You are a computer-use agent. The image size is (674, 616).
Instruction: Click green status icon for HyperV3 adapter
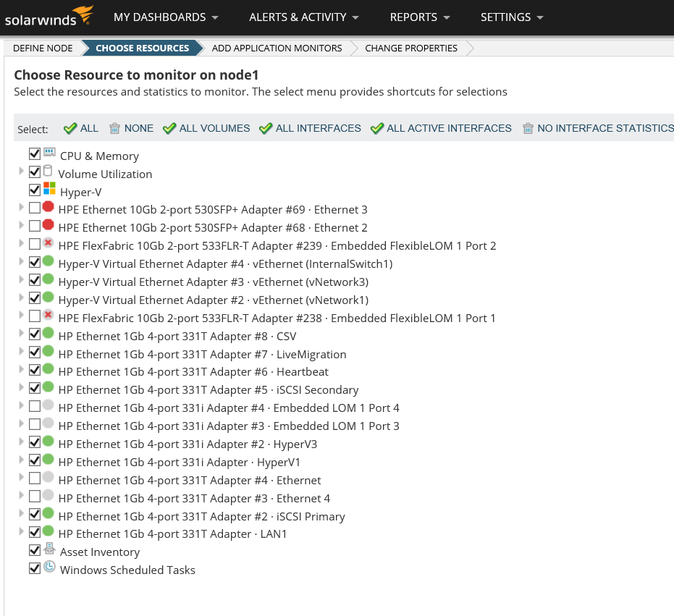(x=48, y=441)
